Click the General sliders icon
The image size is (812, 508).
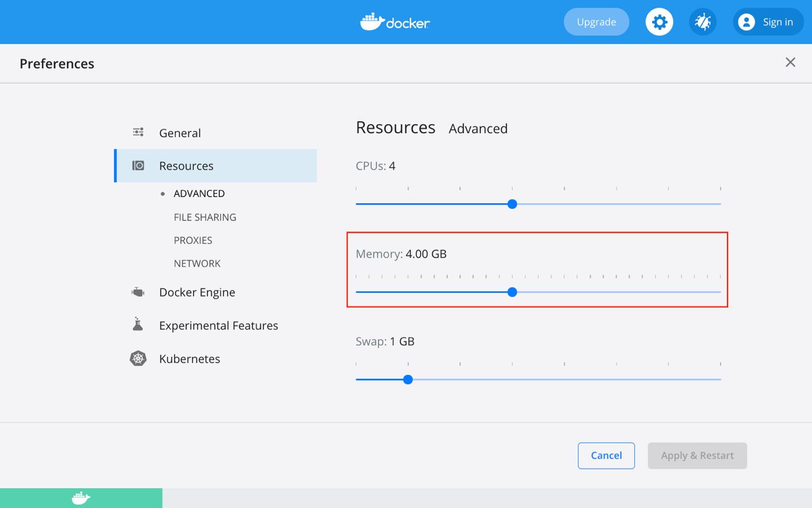(x=138, y=132)
